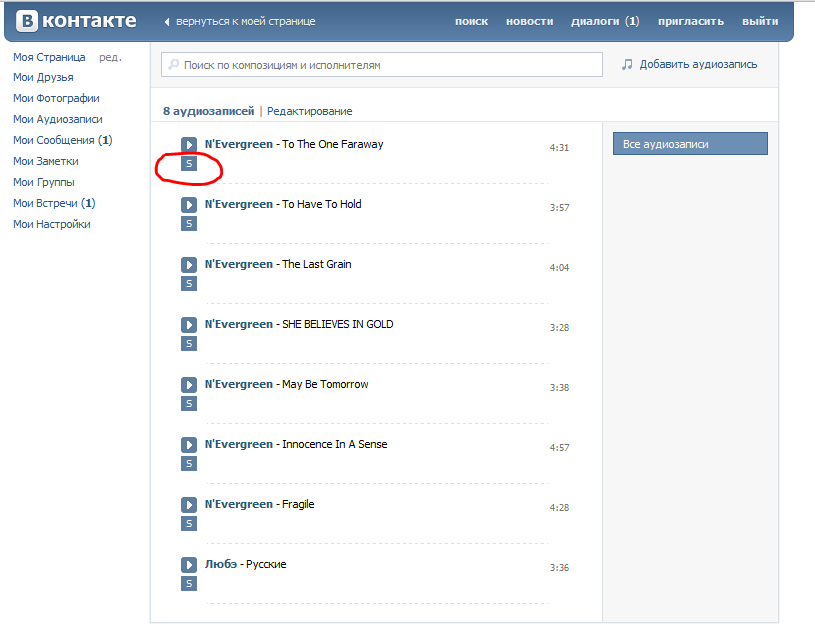
Task: Click the music note Добавить аудиозапись link
Action: 689,64
